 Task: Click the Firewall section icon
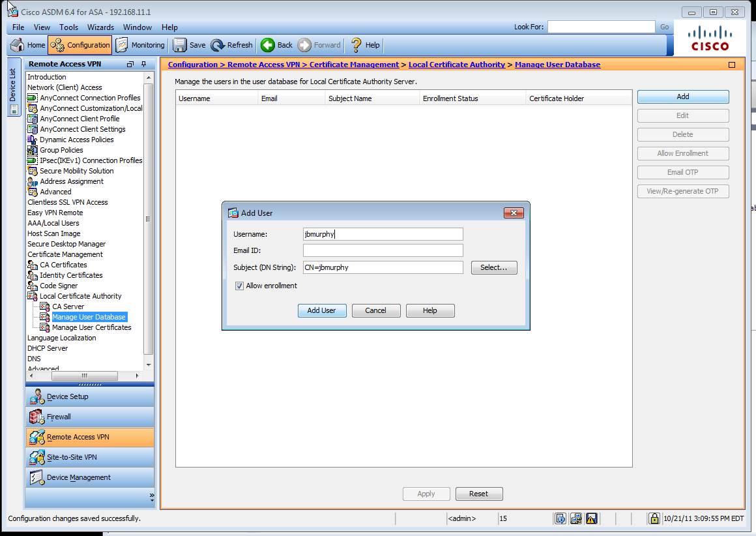(36, 417)
